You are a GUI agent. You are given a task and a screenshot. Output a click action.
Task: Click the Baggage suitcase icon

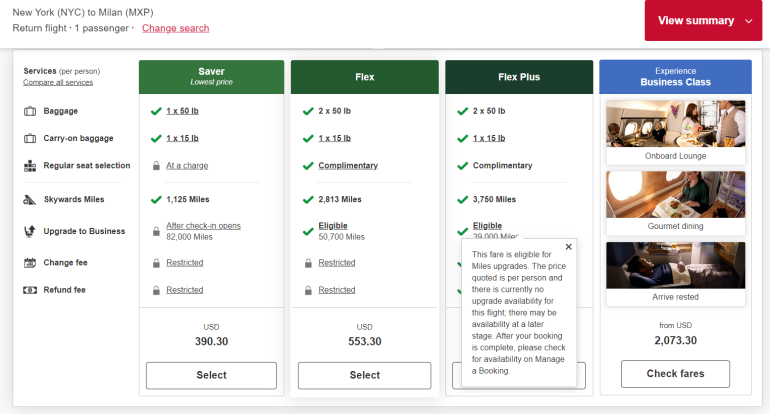pos(30,111)
